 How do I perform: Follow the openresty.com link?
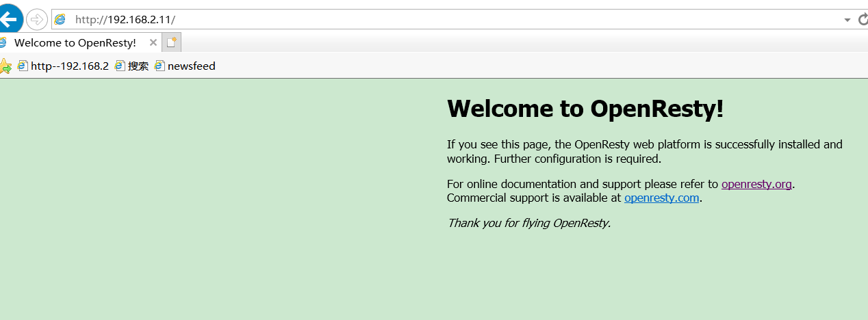coord(661,198)
